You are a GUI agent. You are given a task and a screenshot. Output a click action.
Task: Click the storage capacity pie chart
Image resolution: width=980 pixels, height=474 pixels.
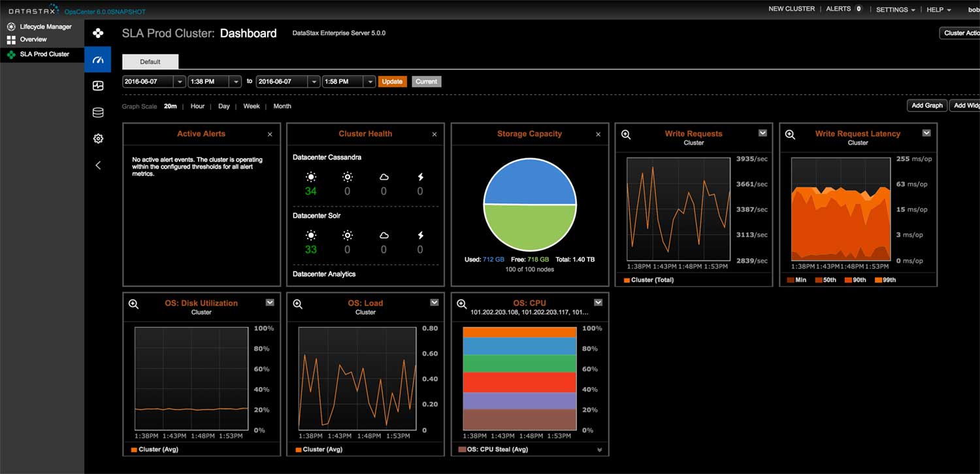coord(530,204)
